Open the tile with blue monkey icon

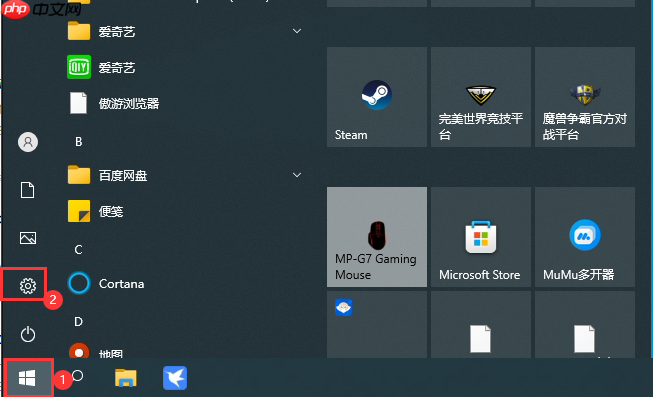tap(377, 325)
